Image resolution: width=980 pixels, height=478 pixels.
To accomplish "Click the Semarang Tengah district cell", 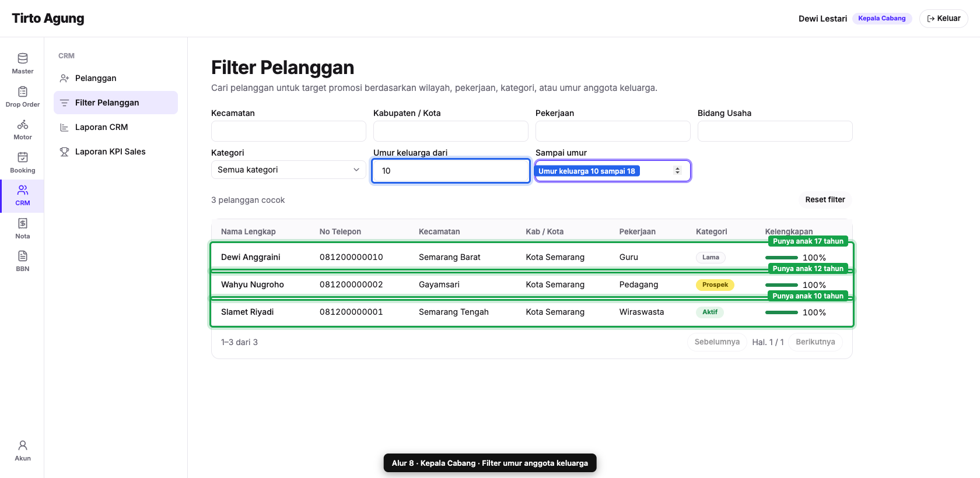I will [x=454, y=312].
